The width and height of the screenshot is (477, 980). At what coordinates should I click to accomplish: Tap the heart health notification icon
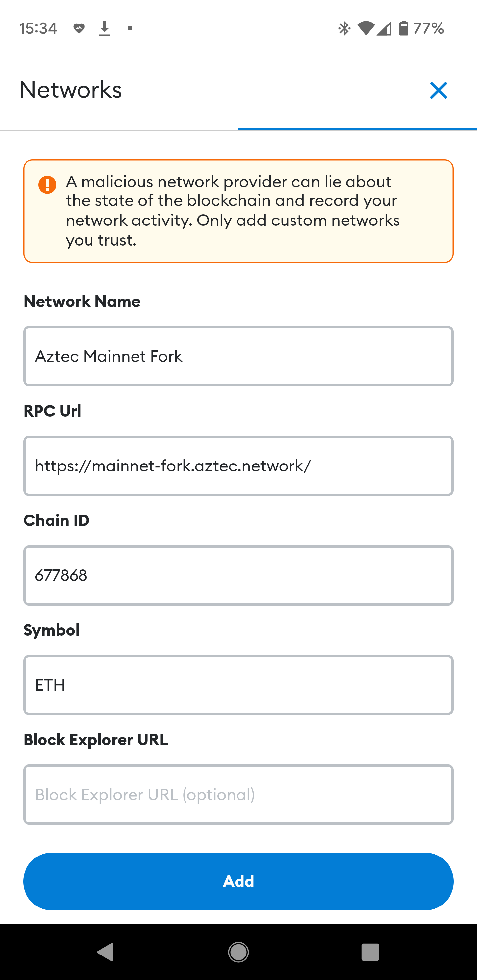pyautogui.click(x=79, y=28)
